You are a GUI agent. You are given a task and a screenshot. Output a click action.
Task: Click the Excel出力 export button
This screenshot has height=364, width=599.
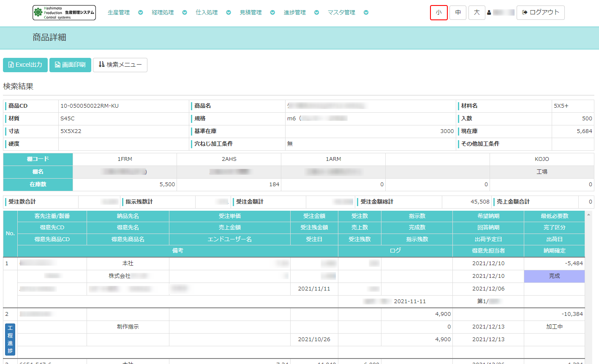[x=25, y=65]
